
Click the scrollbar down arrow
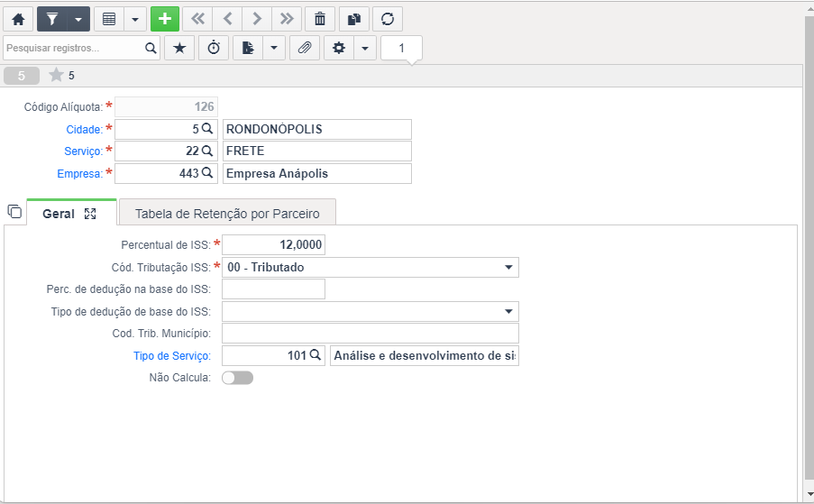point(809,495)
